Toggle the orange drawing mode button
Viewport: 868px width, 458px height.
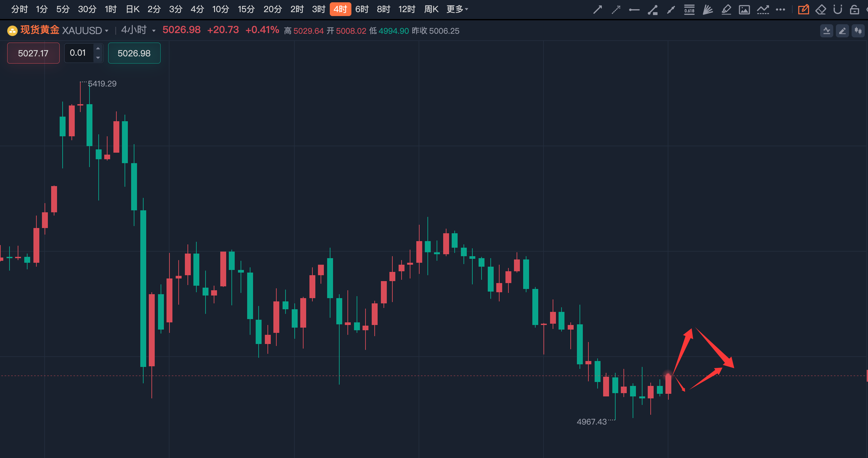tap(803, 10)
